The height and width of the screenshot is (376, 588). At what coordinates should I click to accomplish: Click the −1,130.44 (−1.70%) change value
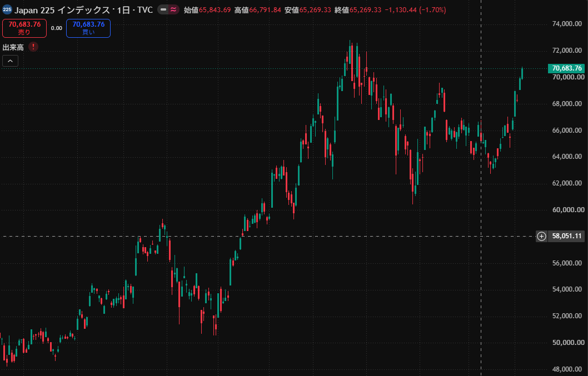(x=416, y=10)
